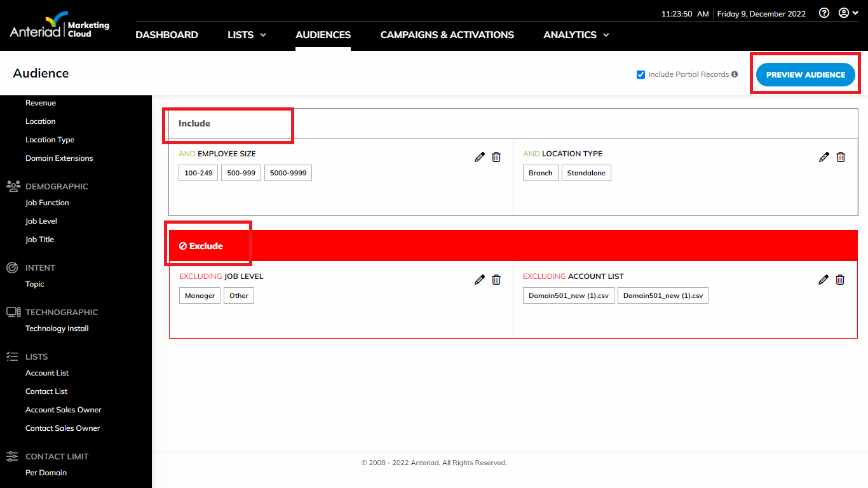Delete the Job Level exclusion using trash icon
The width and height of the screenshot is (868, 488).
click(496, 280)
